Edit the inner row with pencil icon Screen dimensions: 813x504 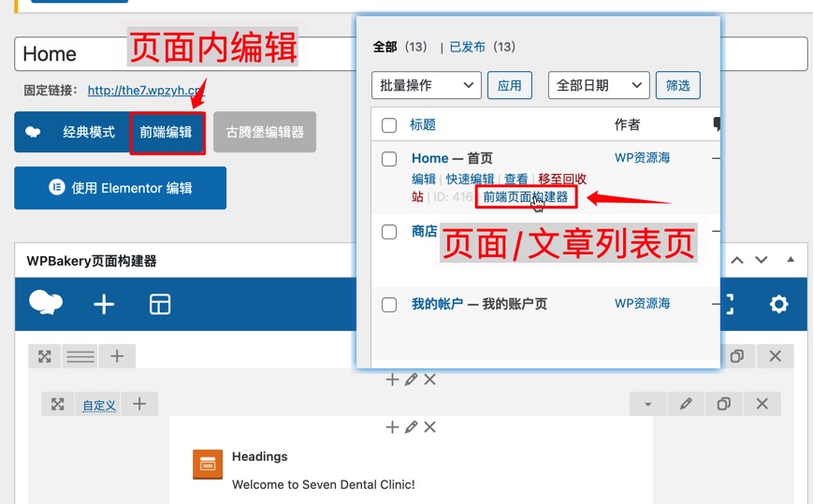[x=686, y=404]
